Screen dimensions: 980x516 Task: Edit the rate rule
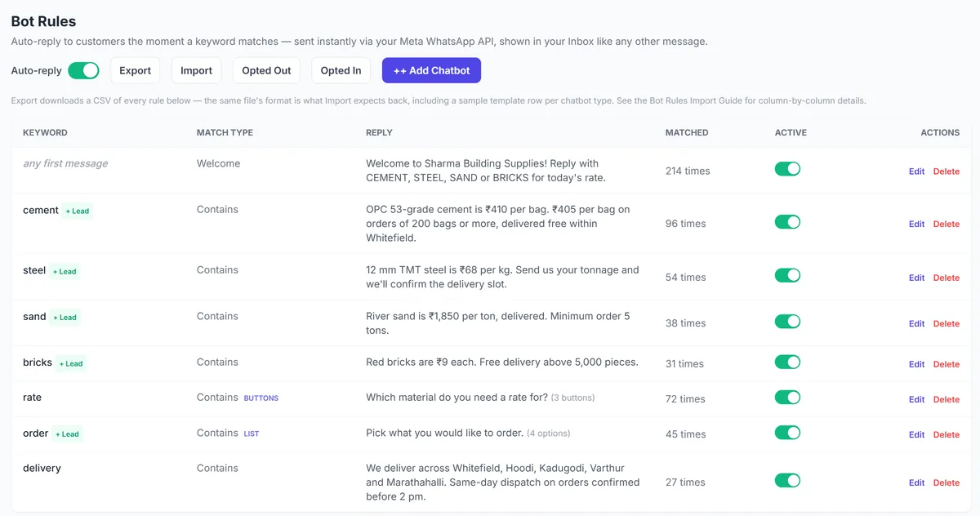[x=917, y=399]
